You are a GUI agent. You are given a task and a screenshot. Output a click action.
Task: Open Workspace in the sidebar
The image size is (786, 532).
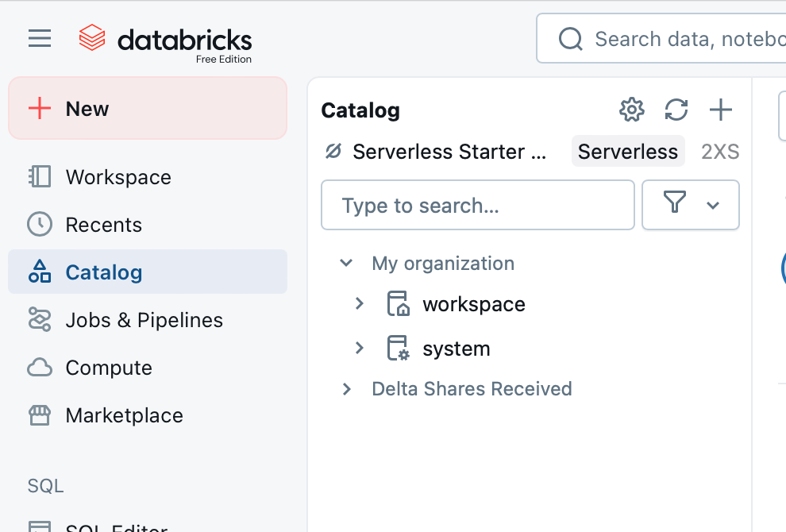pyautogui.click(x=118, y=177)
